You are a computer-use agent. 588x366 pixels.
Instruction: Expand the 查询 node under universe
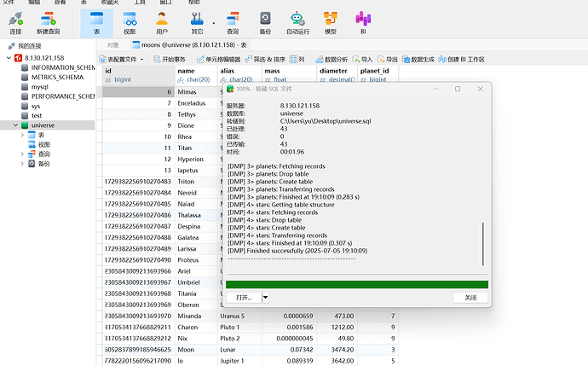[22, 154]
